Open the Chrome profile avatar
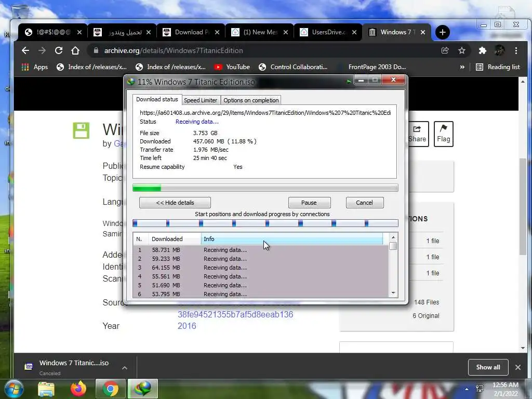The width and height of the screenshot is (532, 399). 499,50
